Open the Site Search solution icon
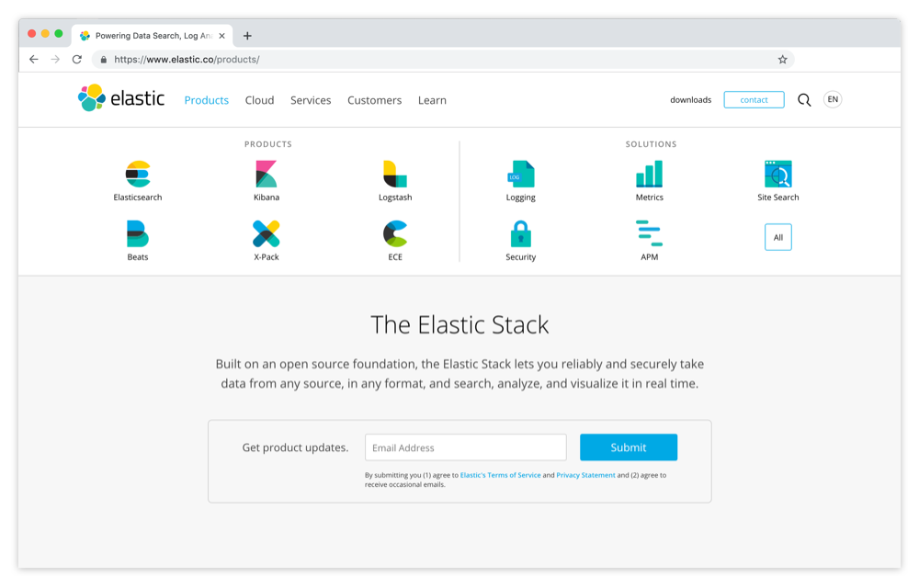Image resolution: width=919 pixels, height=588 pixels. point(777,174)
